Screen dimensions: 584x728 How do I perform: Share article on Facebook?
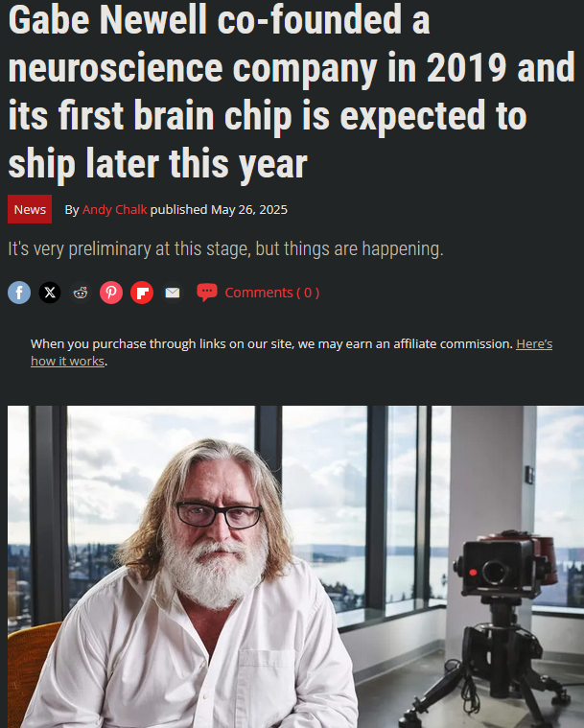point(19,293)
